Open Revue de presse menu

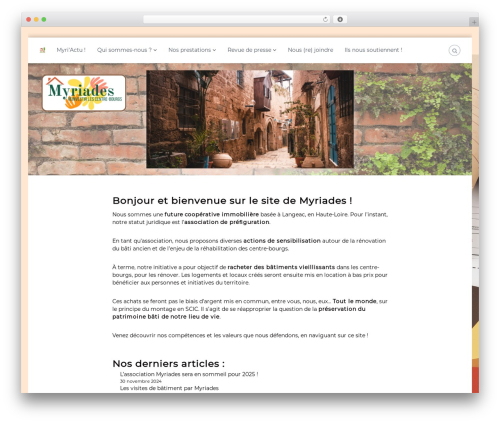[249, 50]
